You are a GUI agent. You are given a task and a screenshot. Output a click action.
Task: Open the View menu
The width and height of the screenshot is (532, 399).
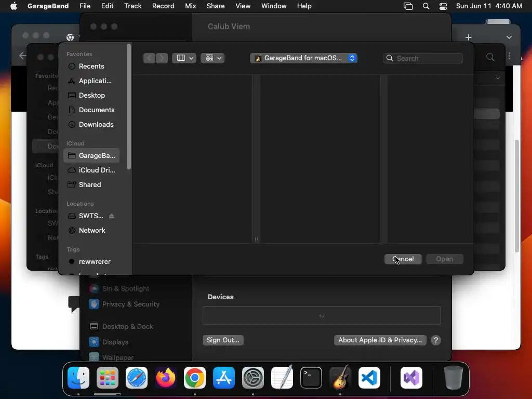[243, 6]
